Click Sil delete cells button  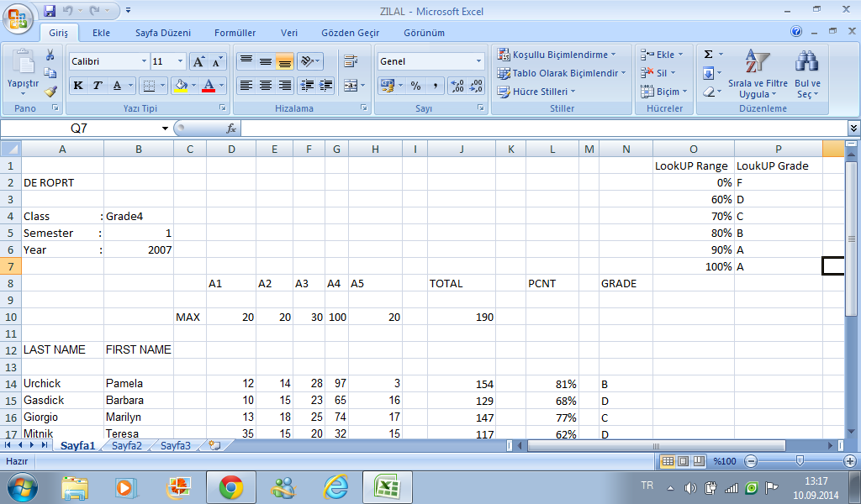click(658, 73)
